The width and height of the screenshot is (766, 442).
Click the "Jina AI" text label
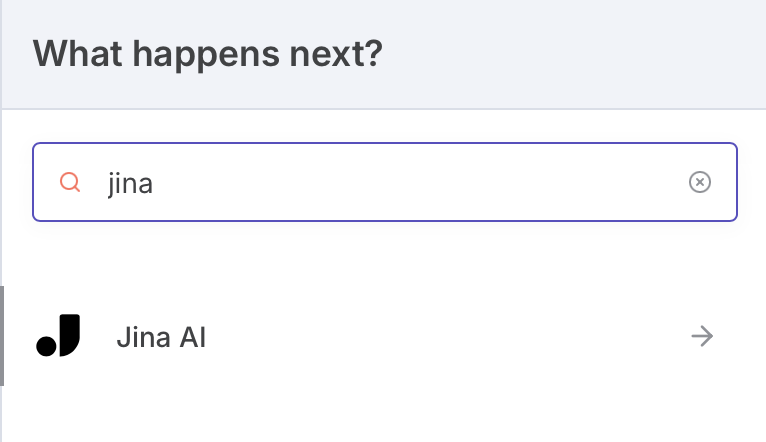pyautogui.click(x=161, y=337)
